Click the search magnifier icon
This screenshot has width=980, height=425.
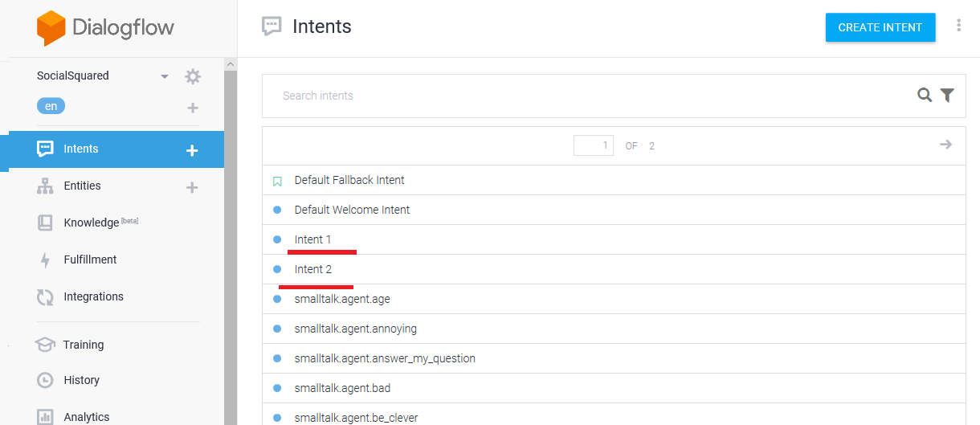(925, 96)
